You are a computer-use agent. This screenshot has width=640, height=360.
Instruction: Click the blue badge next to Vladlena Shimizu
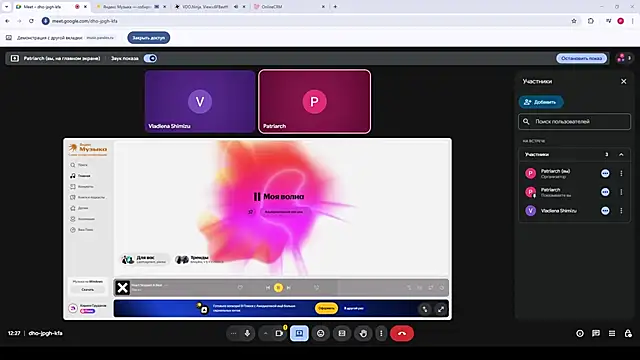[605, 211]
